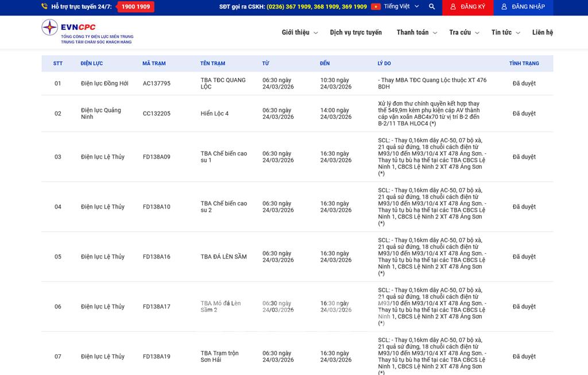Click the EVNCPC logo
This screenshot has height=375, width=588.
point(86,32)
